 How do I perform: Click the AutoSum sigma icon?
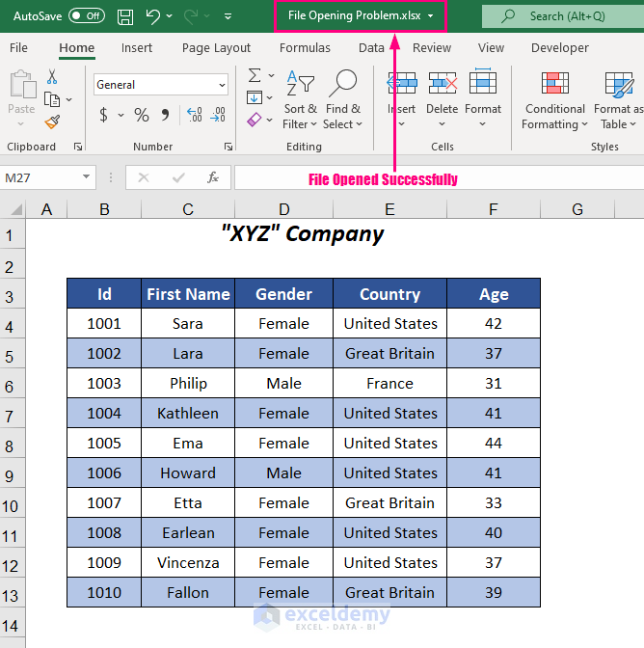pyautogui.click(x=255, y=75)
